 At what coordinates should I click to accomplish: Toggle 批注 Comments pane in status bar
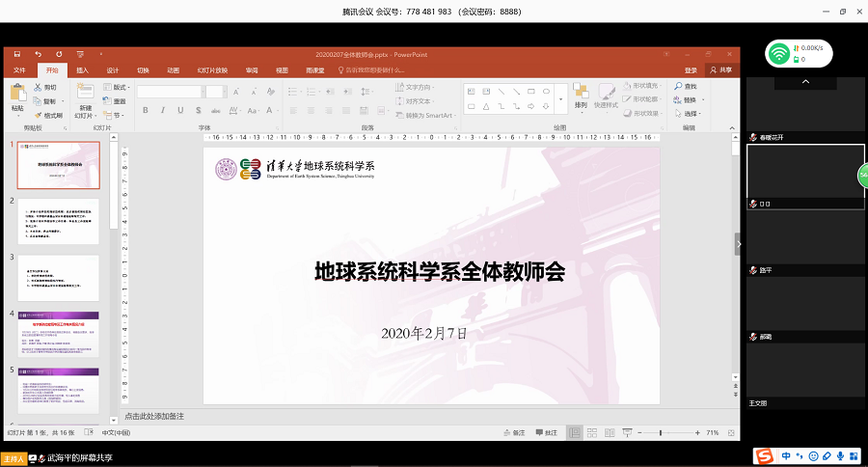(x=547, y=432)
